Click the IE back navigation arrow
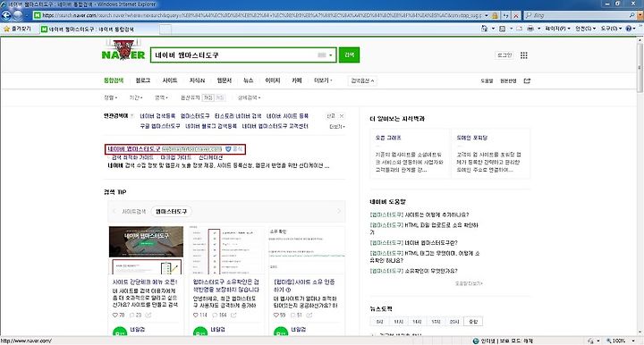Viewport: 644px width, 345px height. point(6,15)
